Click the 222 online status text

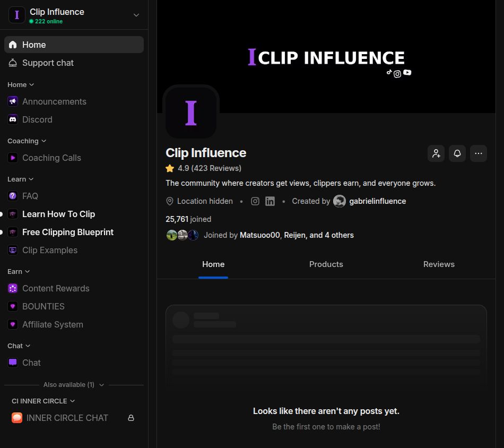coord(49,21)
